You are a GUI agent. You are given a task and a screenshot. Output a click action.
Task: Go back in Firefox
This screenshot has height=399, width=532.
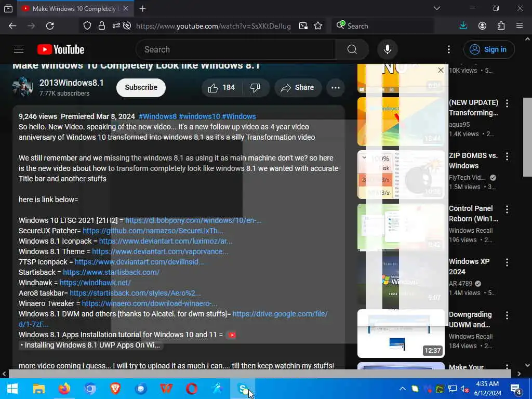click(x=12, y=26)
